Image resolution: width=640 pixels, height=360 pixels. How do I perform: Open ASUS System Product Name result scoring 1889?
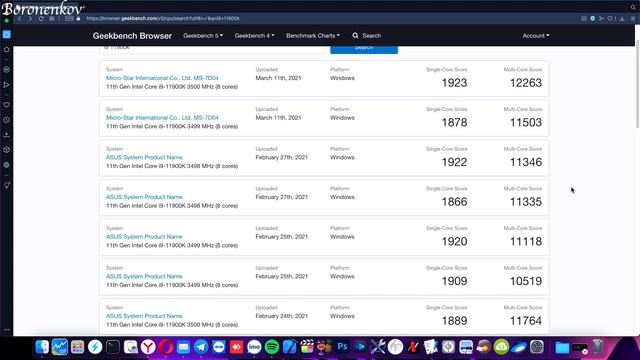pos(144,316)
